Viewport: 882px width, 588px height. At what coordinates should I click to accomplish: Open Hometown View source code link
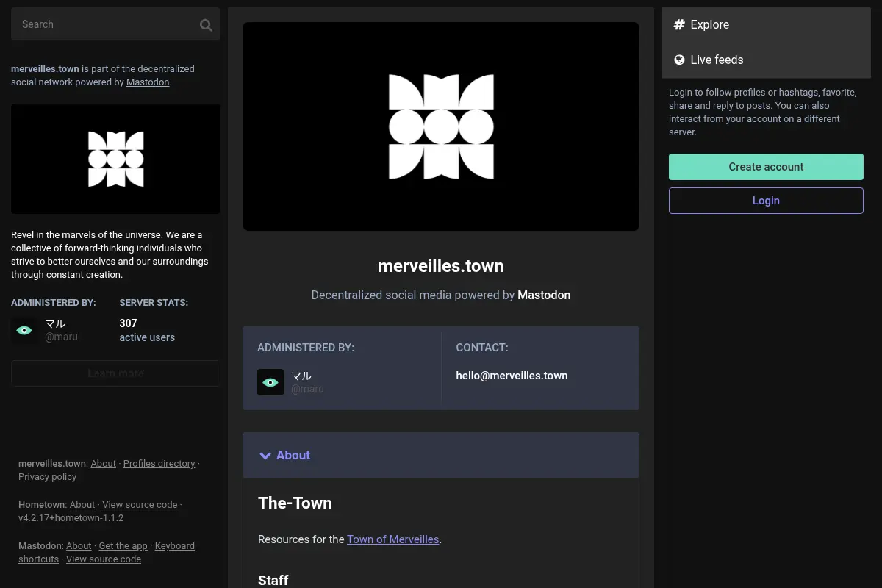pos(140,505)
